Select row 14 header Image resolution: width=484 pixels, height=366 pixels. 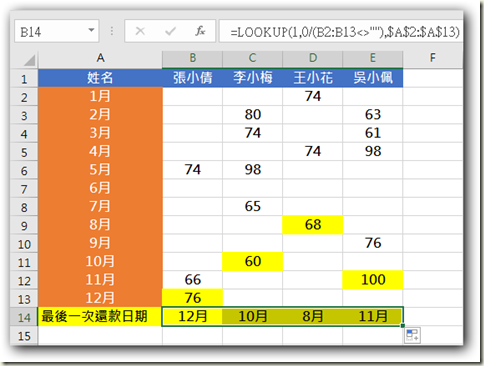(24, 317)
